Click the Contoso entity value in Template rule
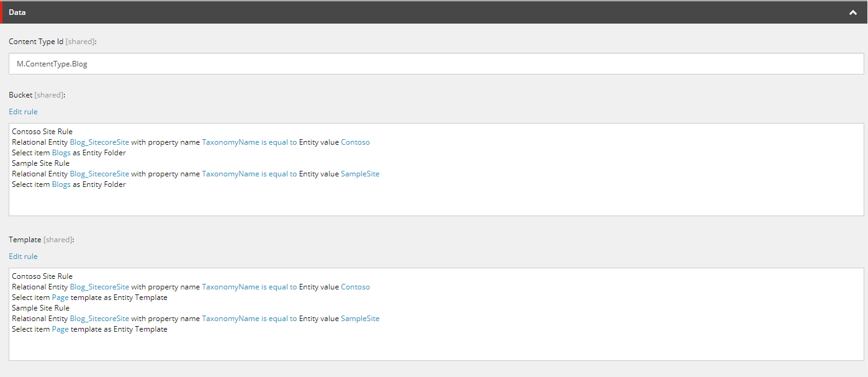The width and height of the screenshot is (868, 377). (355, 287)
